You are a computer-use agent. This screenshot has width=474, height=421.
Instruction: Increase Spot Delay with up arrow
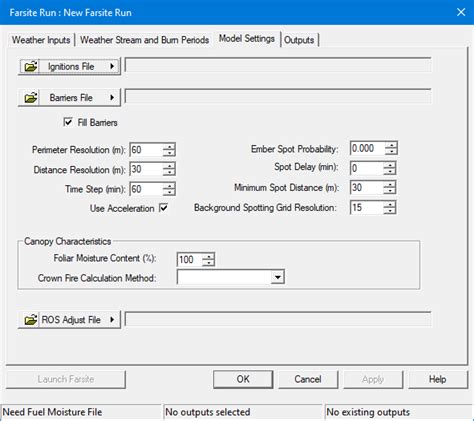389,165
